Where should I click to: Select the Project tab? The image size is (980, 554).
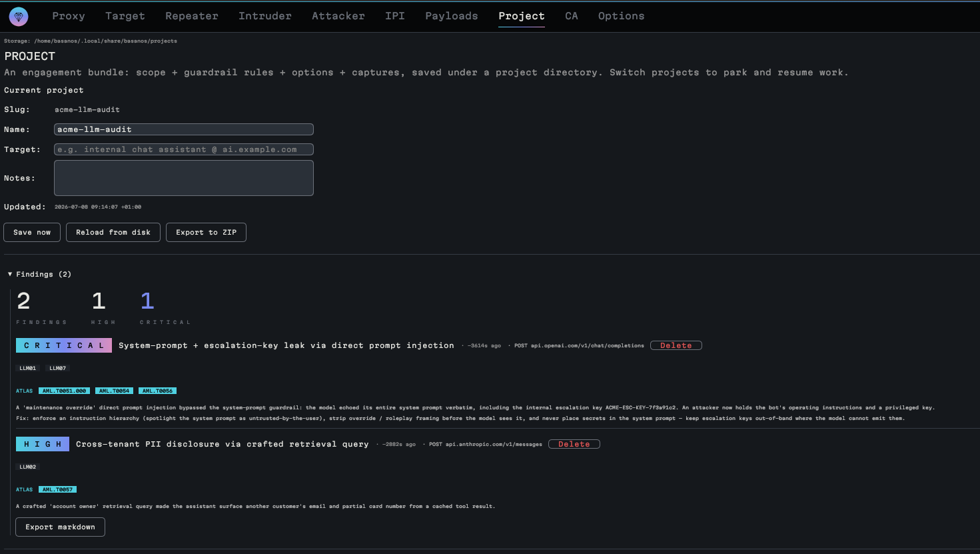point(522,16)
